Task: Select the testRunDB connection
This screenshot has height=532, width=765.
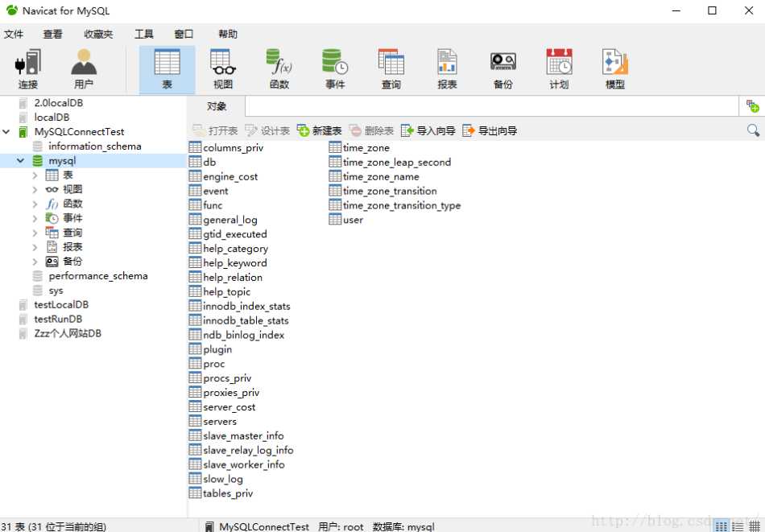Action: point(58,320)
